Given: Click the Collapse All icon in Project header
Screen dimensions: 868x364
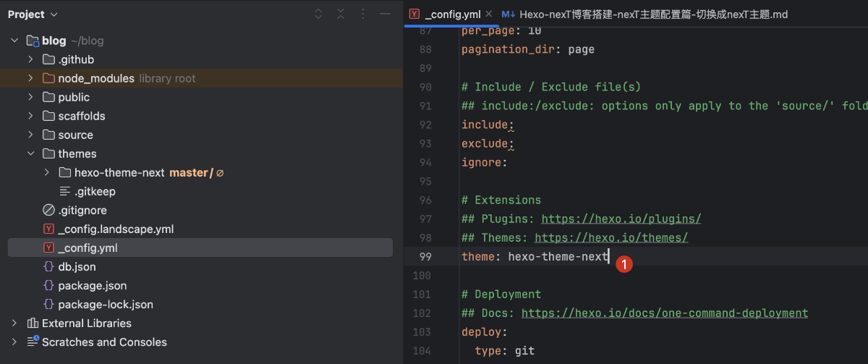Looking at the screenshot, I should [x=341, y=14].
